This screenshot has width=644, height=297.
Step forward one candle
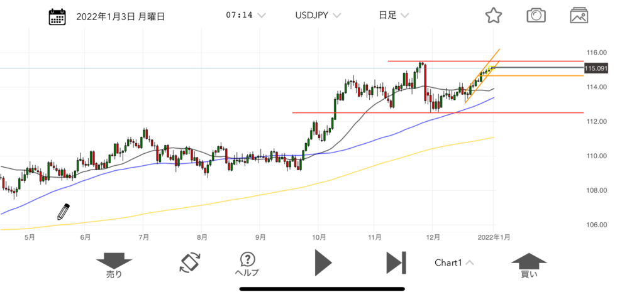[396, 262]
